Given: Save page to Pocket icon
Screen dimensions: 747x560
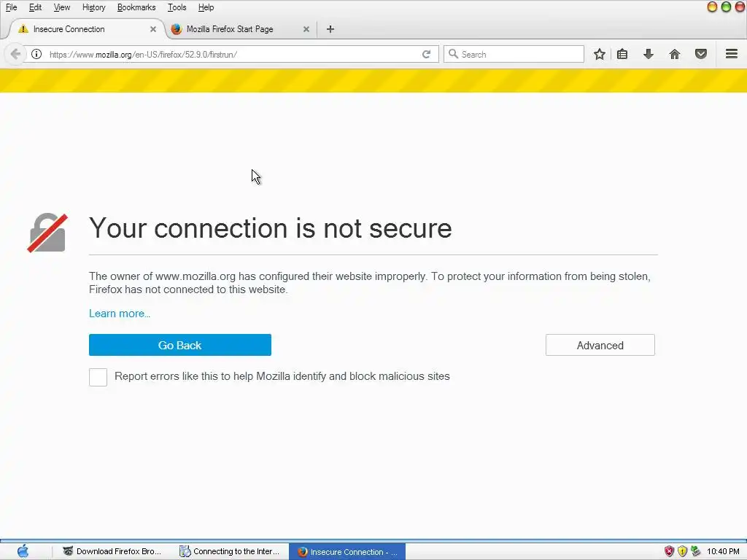Looking at the screenshot, I should click(x=701, y=54).
